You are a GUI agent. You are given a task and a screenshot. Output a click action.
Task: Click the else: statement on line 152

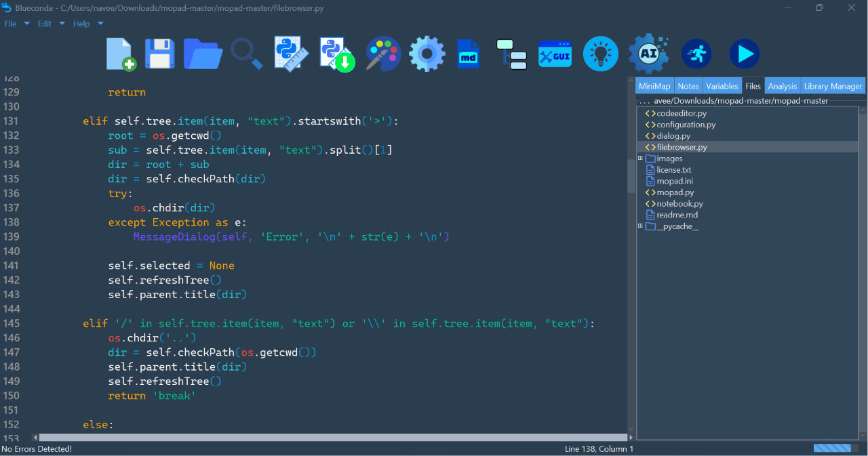click(x=98, y=425)
